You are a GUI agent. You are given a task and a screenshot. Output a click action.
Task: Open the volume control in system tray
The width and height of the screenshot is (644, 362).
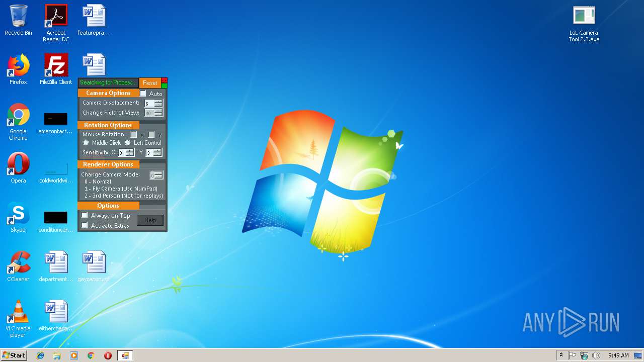pyautogui.click(x=596, y=355)
